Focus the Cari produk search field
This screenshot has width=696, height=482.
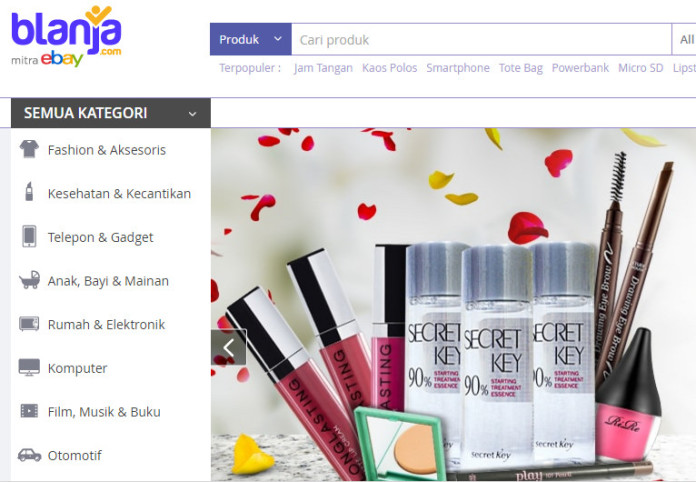coord(481,40)
